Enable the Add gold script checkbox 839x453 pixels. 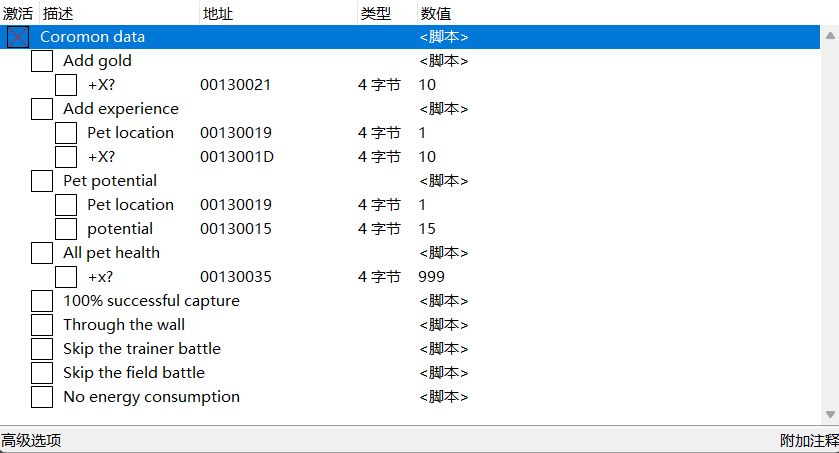click(42, 61)
